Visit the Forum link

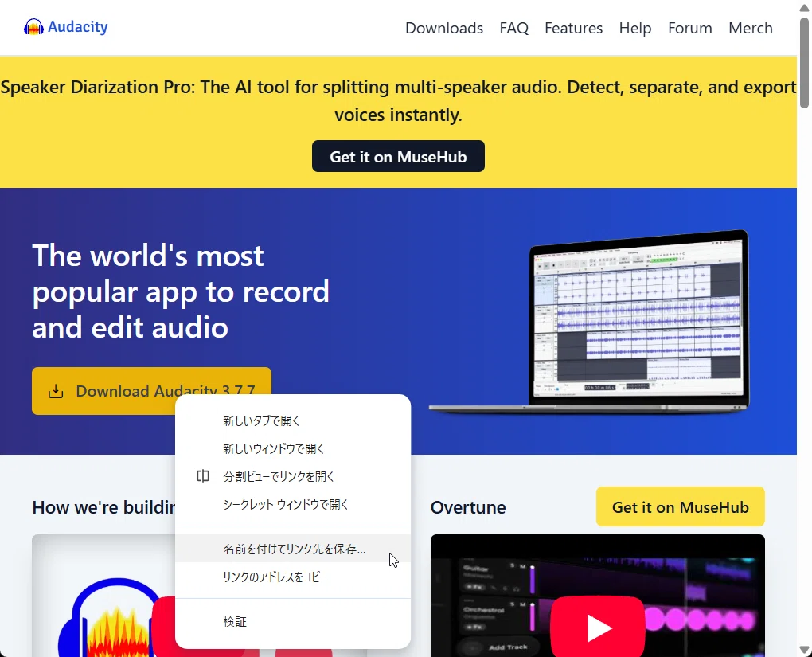[689, 28]
